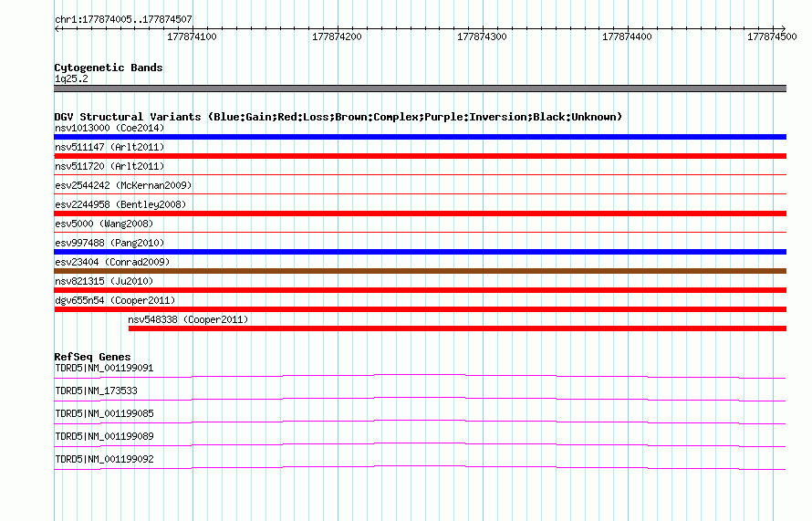Select the red esv2244958 loss bar
The width and height of the screenshot is (812, 521).
coord(420,214)
